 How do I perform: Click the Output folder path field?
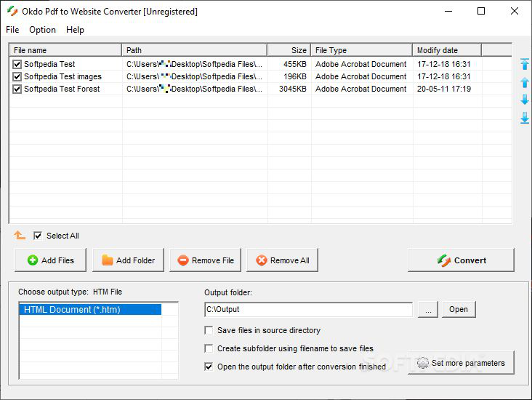click(309, 309)
